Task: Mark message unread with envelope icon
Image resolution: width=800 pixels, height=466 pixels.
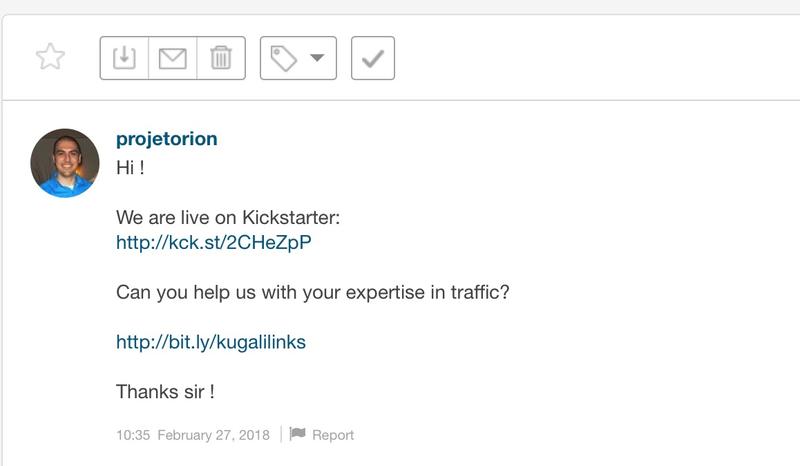Action: coord(173,58)
